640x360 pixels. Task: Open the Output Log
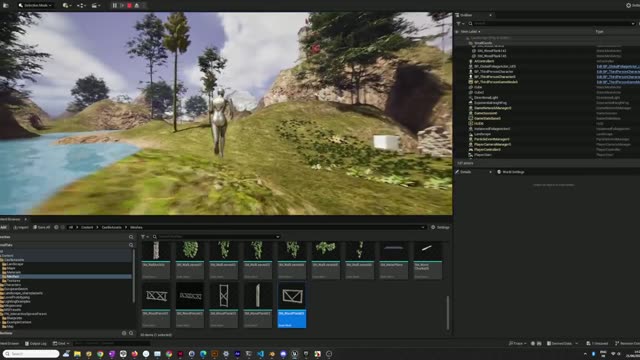(36, 344)
